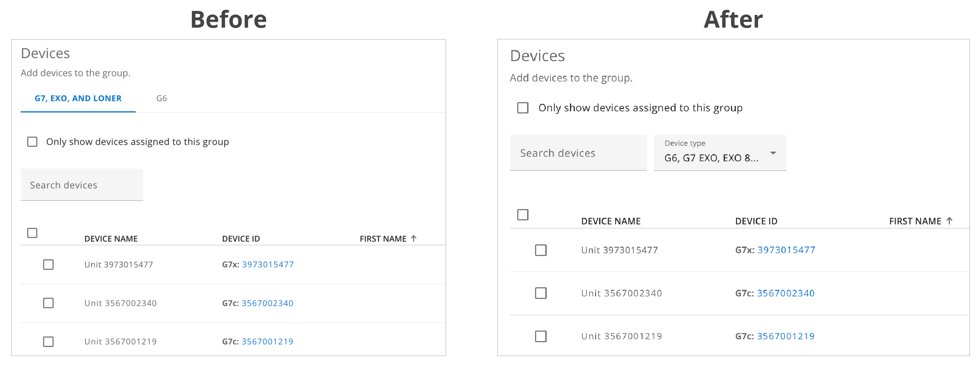This screenshot has height=368, width=980.
Task: Open device ID link 3973015477 in Before panel
Action: (x=268, y=264)
